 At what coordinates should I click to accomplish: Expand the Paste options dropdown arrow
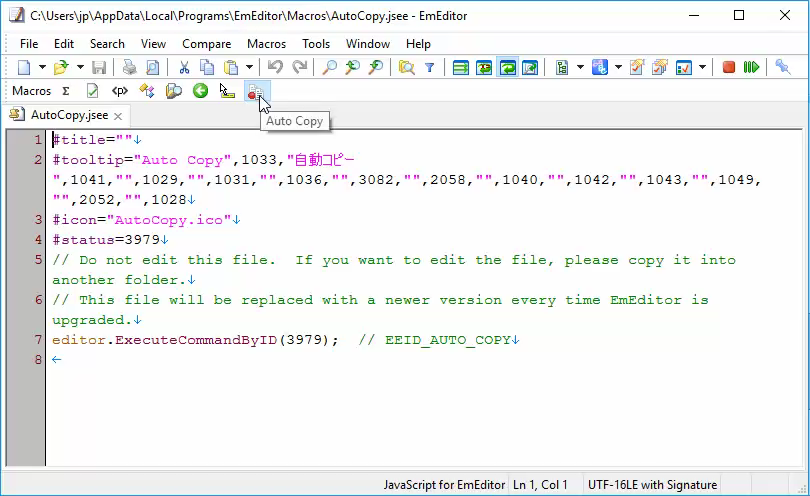point(249,67)
